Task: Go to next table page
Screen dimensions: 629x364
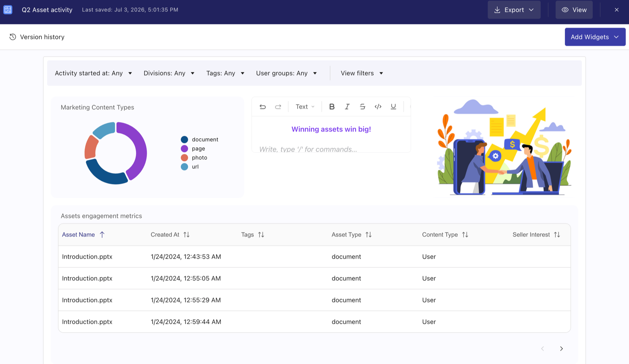Action: pyautogui.click(x=561, y=349)
